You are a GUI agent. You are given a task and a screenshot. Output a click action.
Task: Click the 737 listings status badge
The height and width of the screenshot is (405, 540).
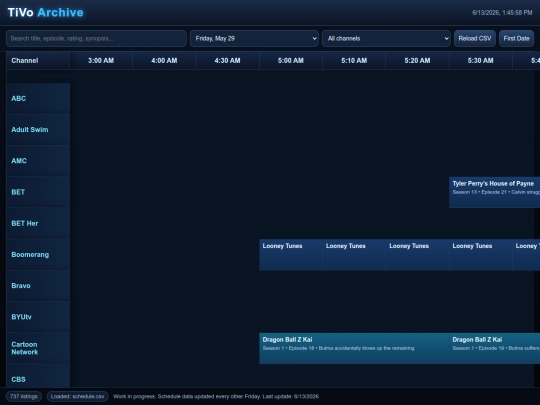click(24, 396)
